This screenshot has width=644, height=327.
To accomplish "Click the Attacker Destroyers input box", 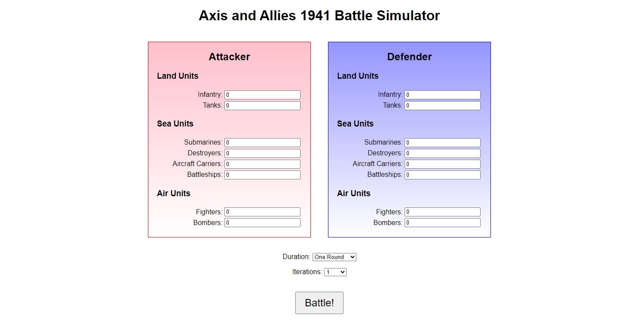I will point(262,153).
